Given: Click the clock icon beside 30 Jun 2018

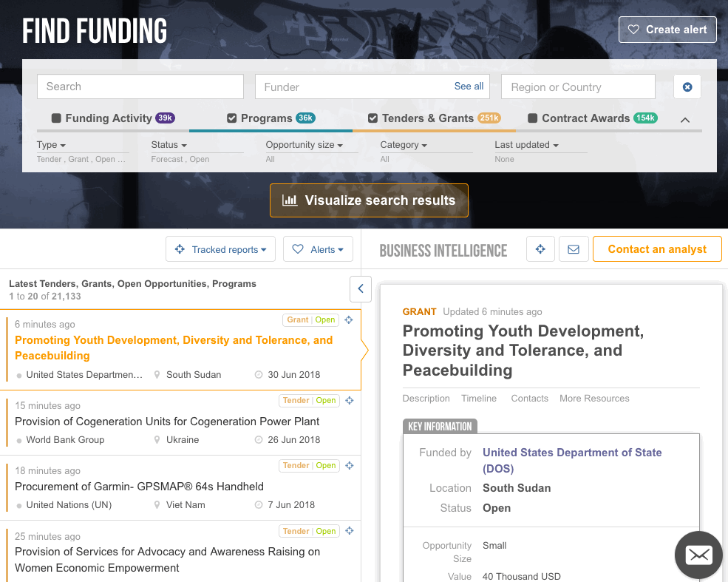Looking at the screenshot, I should 259,374.
